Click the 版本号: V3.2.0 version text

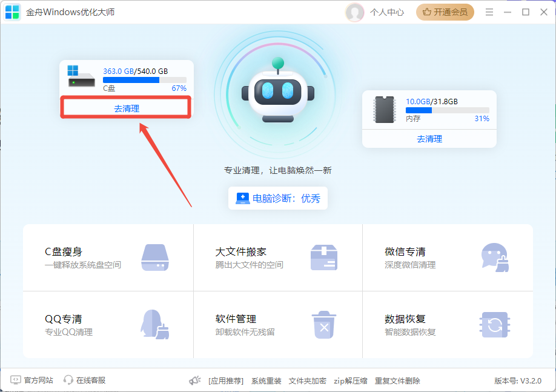(518, 381)
